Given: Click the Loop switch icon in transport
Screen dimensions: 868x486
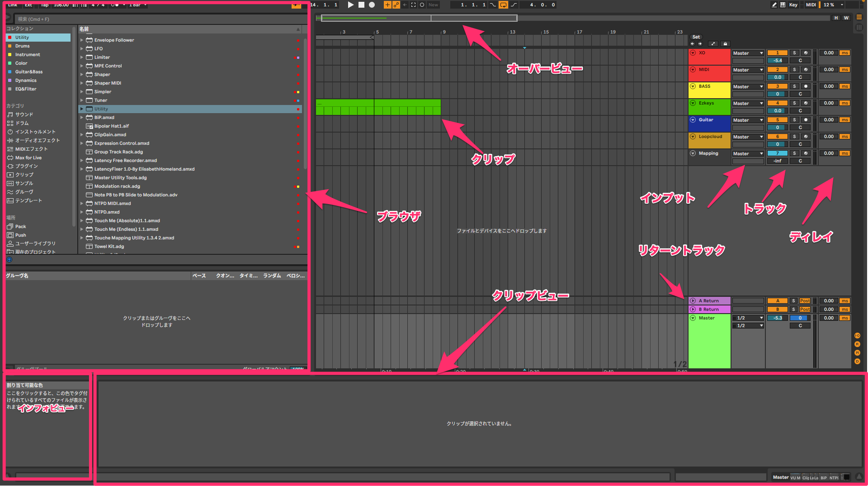Looking at the screenshot, I should pyautogui.click(x=503, y=5).
